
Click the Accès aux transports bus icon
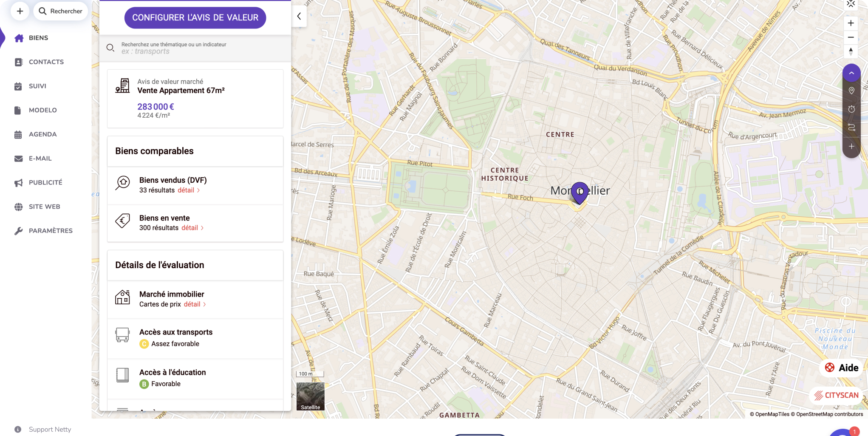pos(122,335)
